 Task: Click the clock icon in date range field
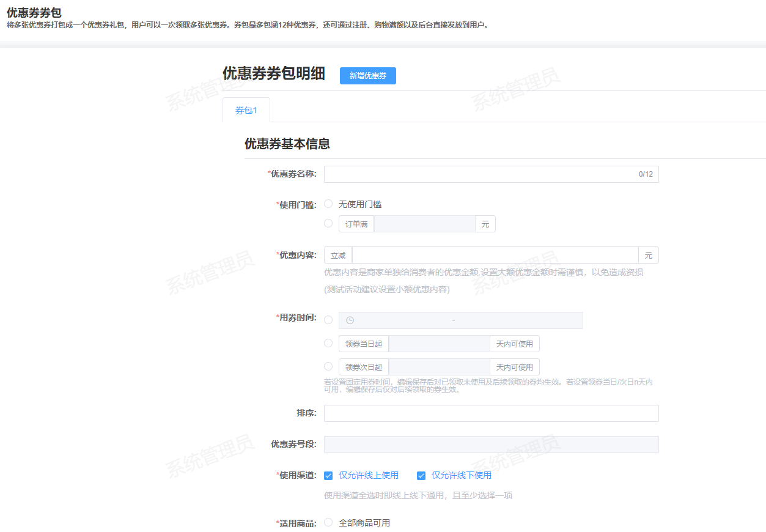(350, 320)
